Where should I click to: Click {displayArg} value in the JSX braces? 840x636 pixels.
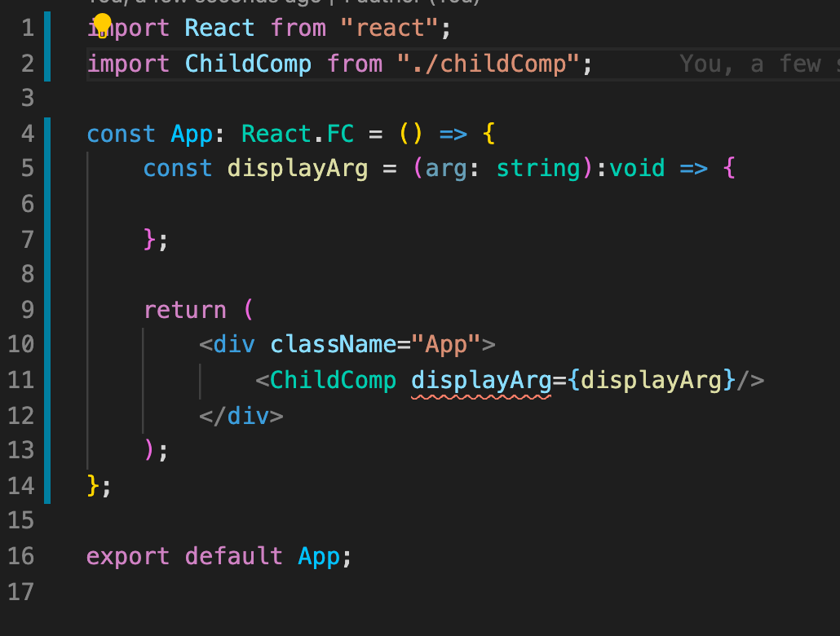click(x=651, y=380)
